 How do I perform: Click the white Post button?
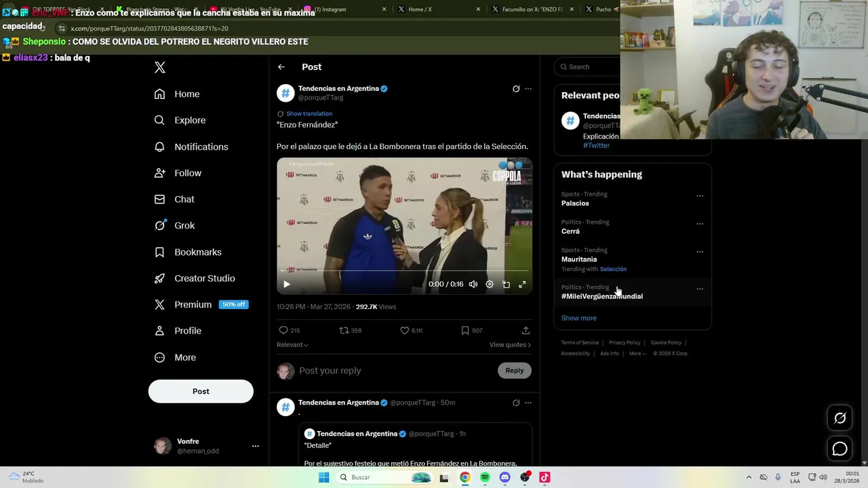click(201, 391)
